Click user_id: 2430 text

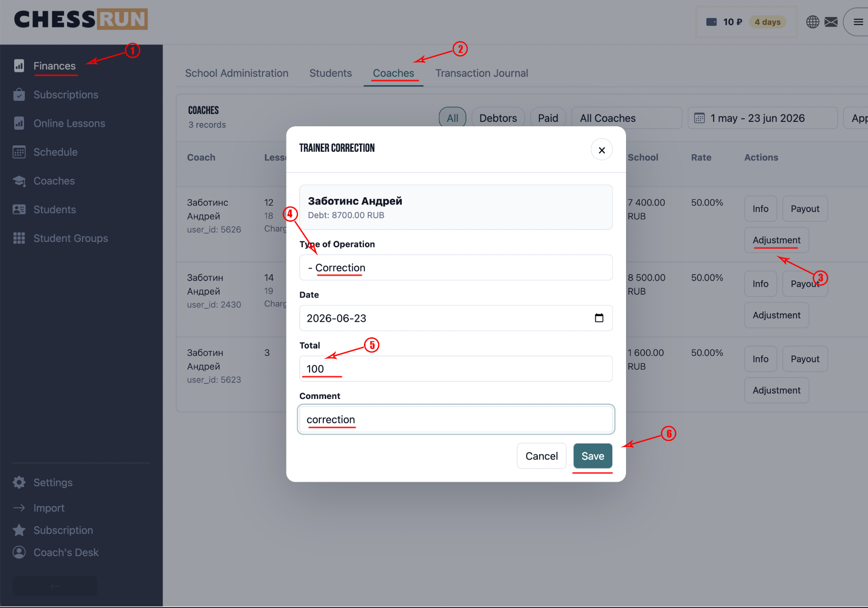coord(214,304)
